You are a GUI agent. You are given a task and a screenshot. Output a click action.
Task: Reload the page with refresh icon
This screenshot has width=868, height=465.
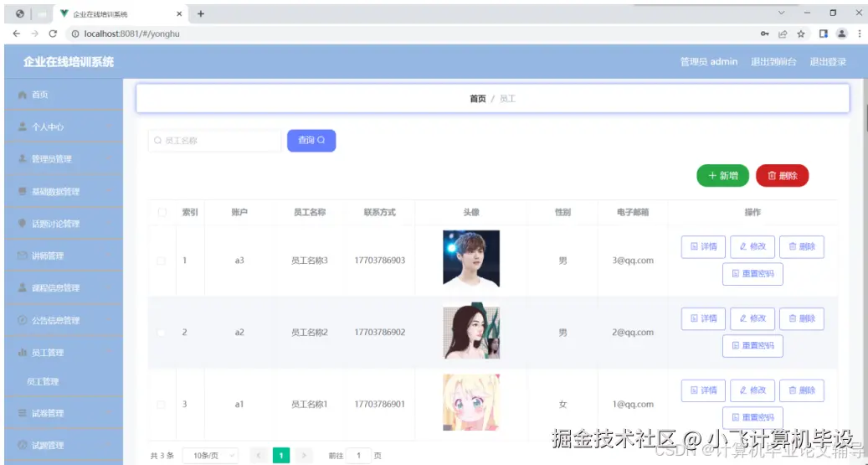(x=53, y=34)
